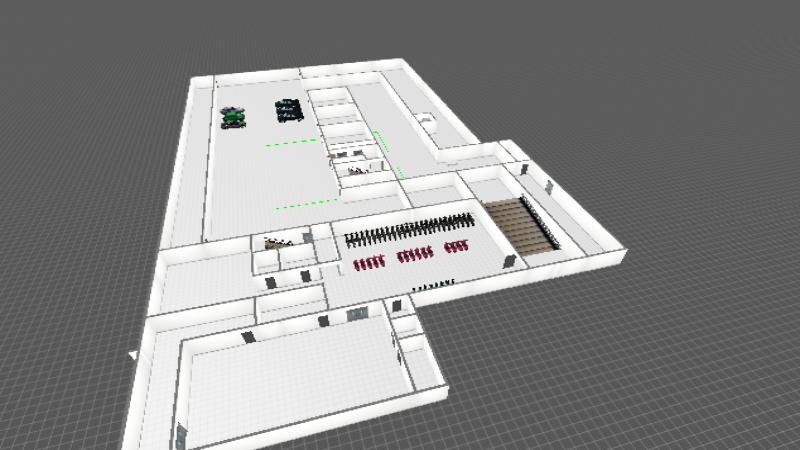Click the small black object row below the red chairs

pos(433,285)
